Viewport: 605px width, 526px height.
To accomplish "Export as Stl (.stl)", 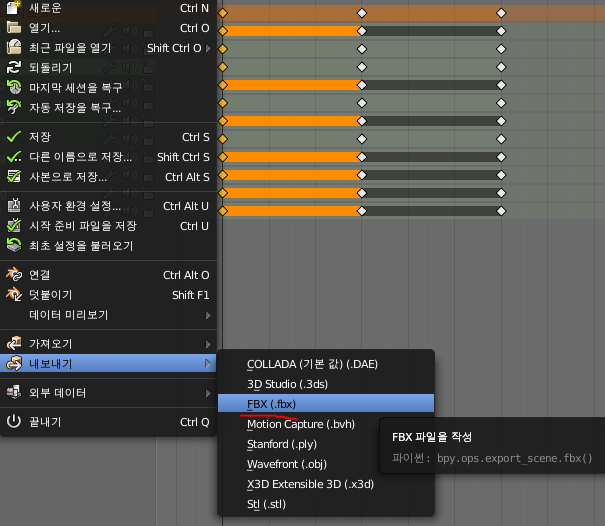I will coord(326,504).
